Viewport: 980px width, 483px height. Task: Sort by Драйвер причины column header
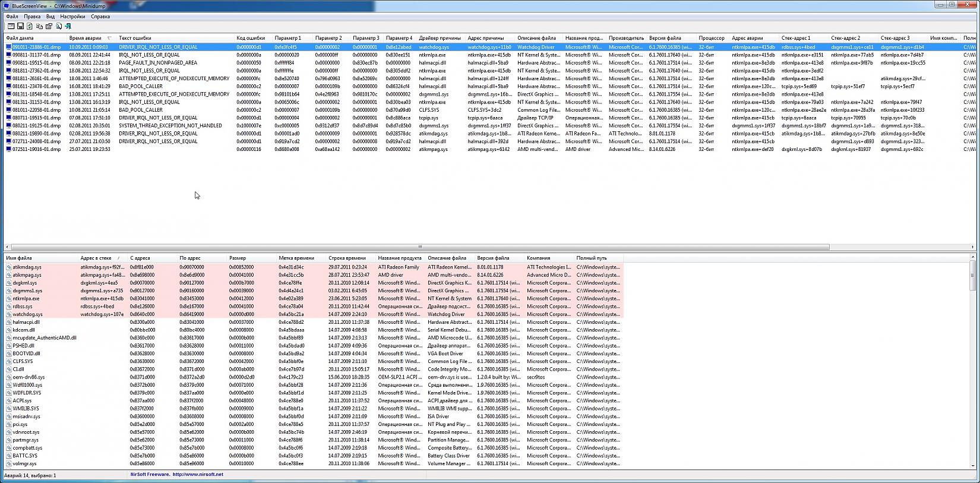tap(439, 38)
